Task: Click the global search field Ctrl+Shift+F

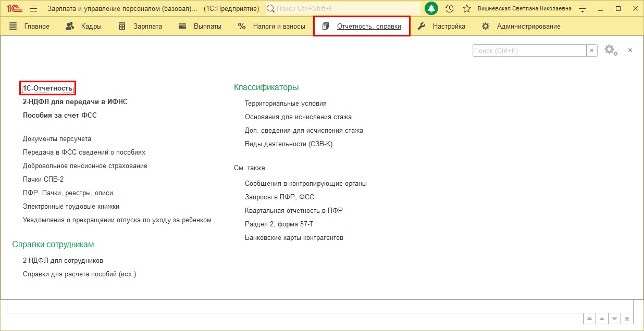Action: 343,8
